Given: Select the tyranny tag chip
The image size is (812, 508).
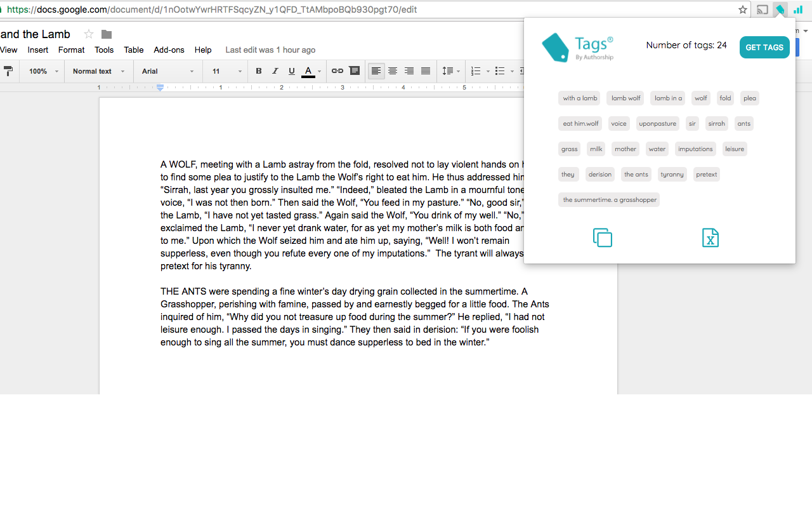Looking at the screenshot, I should pos(672,174).
